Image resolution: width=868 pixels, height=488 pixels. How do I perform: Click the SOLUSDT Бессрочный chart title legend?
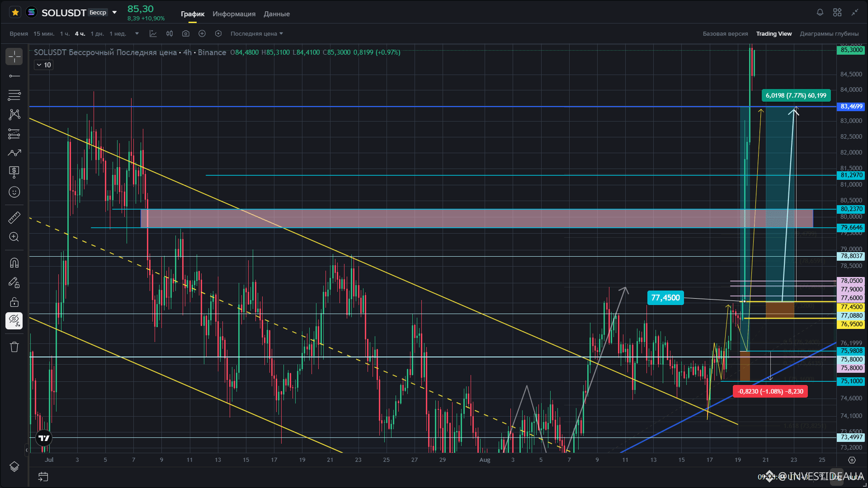[x=130, y=52]
